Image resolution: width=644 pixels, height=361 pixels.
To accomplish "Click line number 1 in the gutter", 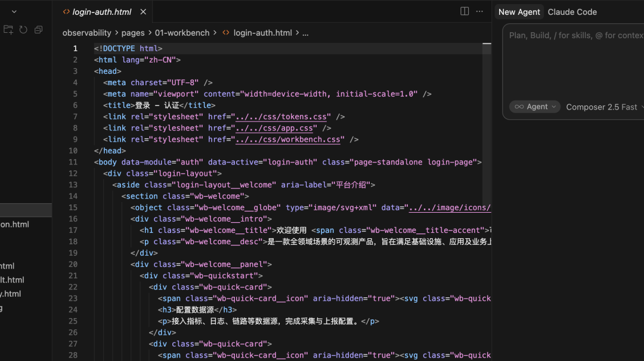I will [75, 48].
